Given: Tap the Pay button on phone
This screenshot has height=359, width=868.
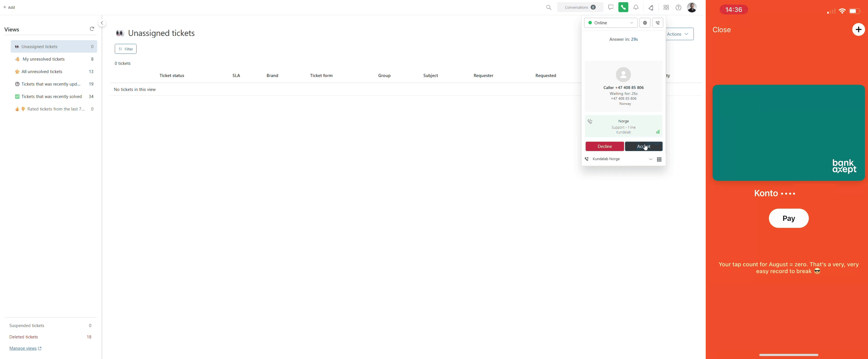Looking at the screenshot, I should pos(788,218).
